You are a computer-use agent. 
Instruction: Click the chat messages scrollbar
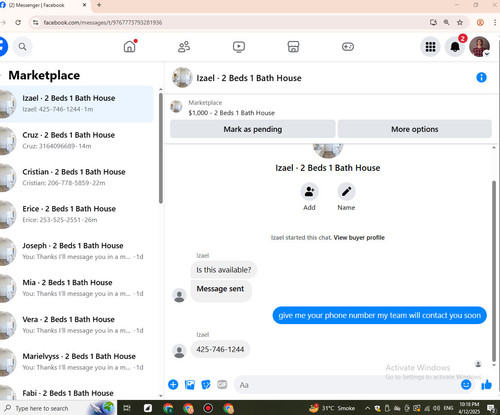coord(494,271)
